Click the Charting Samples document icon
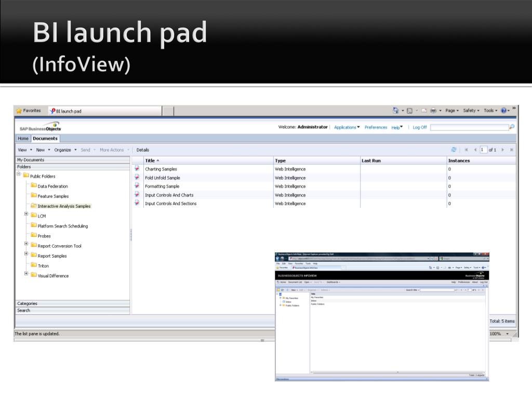Screen dimensions: 532x399 137,168
